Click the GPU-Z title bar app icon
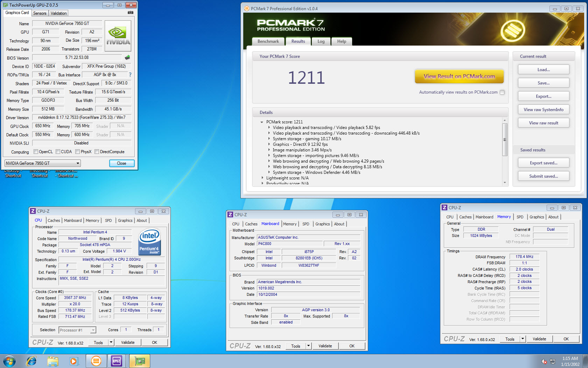The width and height of the screenshot is (588, 368). click(x=6, y=5)
